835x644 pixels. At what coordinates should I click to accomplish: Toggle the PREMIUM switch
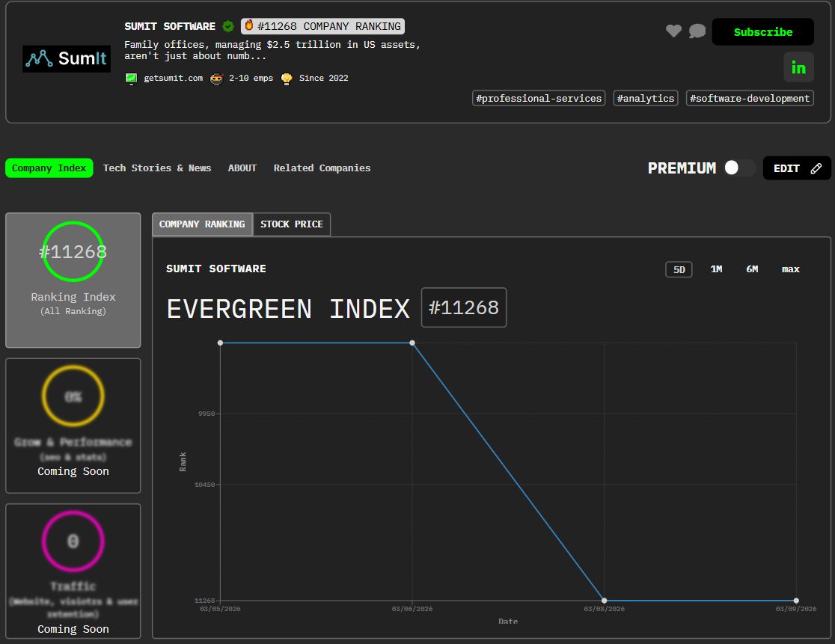coord(739,168)
